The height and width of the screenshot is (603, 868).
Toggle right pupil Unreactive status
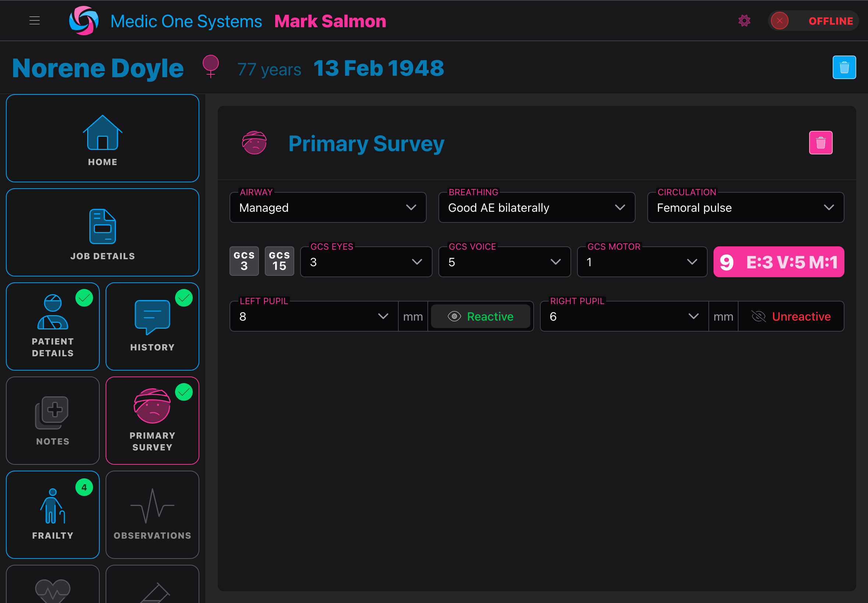click(791, 316)
